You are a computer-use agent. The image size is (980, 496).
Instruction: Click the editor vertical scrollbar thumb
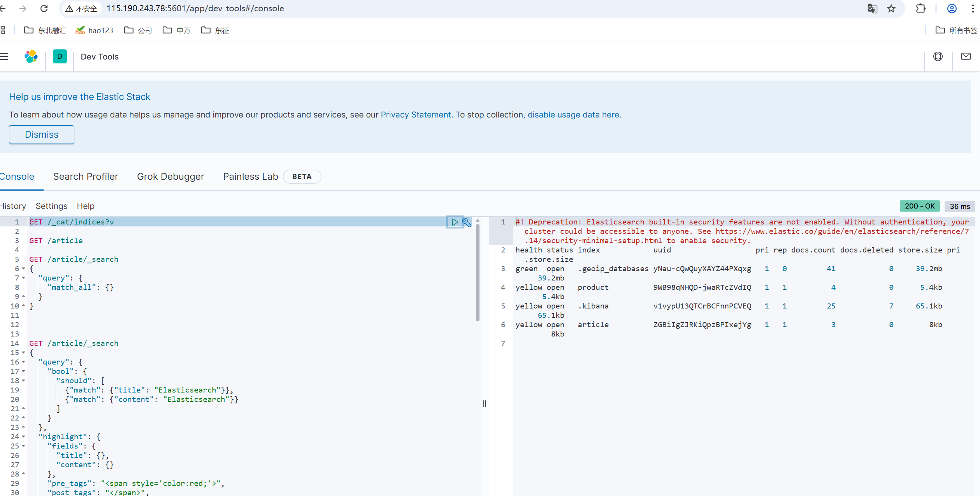coord(478,272)
